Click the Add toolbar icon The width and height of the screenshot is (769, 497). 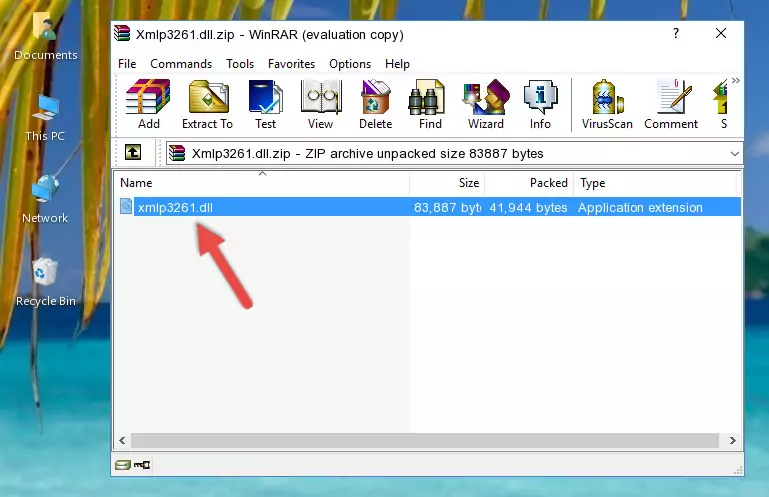(148, 105)
